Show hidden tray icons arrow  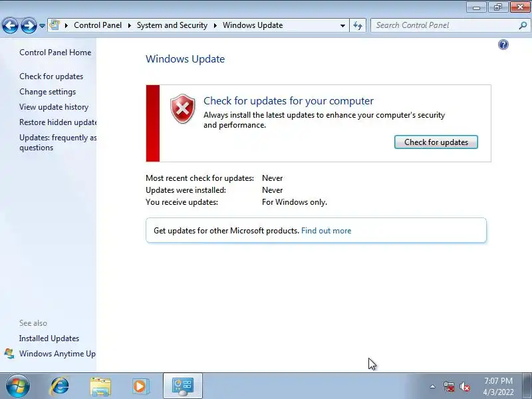[x=432, y=386]
